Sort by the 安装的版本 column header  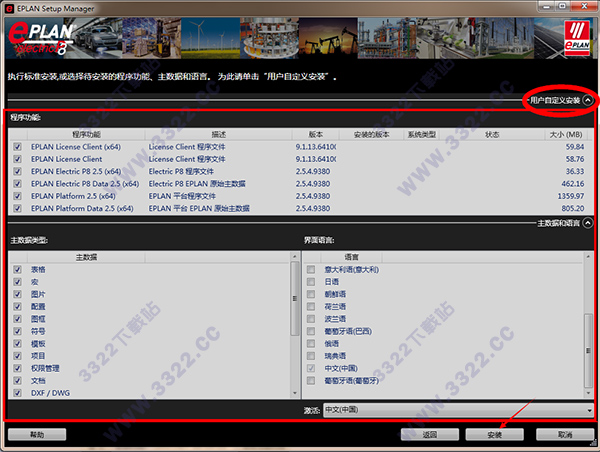tap(371, 134)
